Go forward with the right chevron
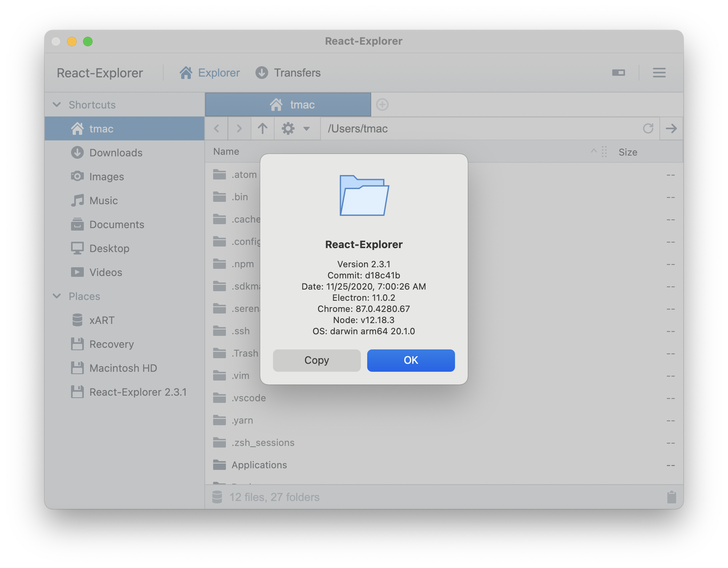This screenshot has width=728, height=568. 239,128
